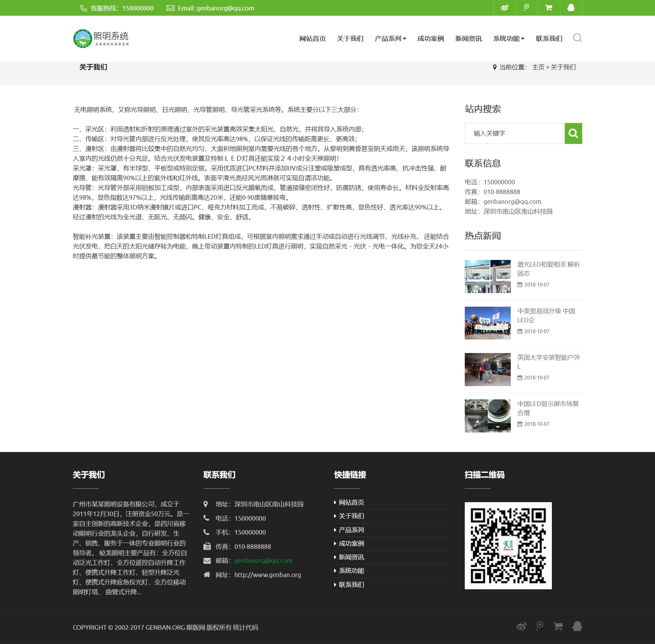Click the 英国大学安装智能户外 news thumbnail
Viewport: 655px width, 644px height.
(x=487, y=369)
